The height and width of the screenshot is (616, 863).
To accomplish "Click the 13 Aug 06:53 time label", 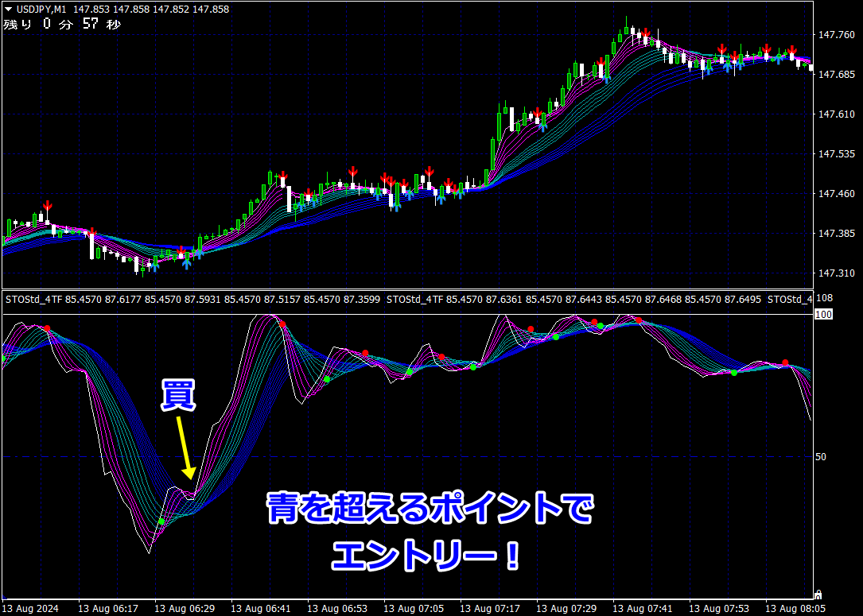I will pos(337,609).
